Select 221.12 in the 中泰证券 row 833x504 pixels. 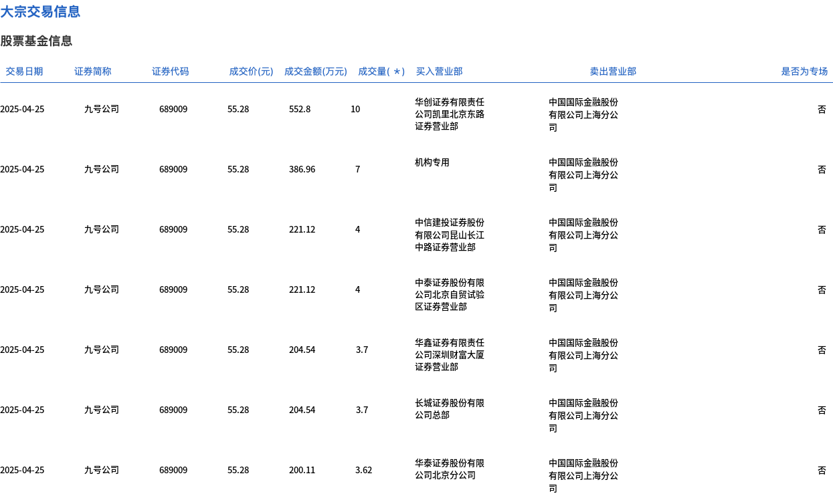pos(302,289)
